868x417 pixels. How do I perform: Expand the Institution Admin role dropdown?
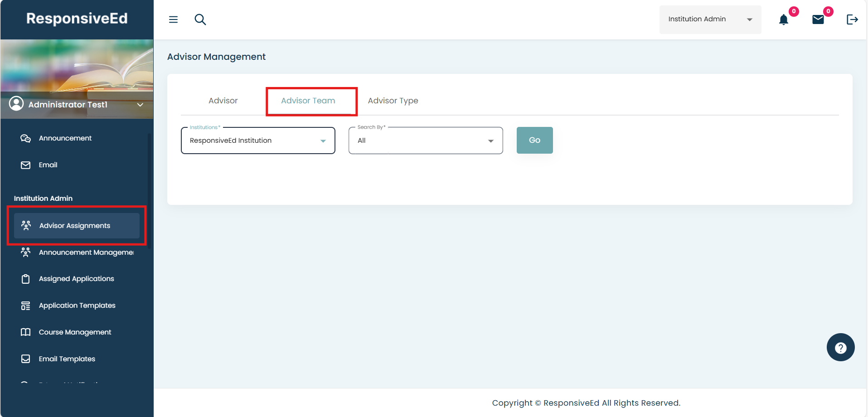(x=710, y=19)
